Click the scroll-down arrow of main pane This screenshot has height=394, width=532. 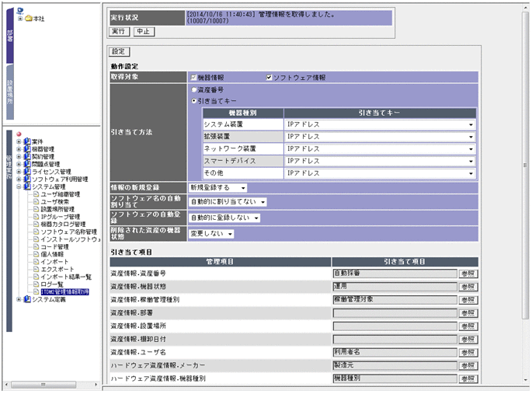pyautogui.click(x=525, y=380)
